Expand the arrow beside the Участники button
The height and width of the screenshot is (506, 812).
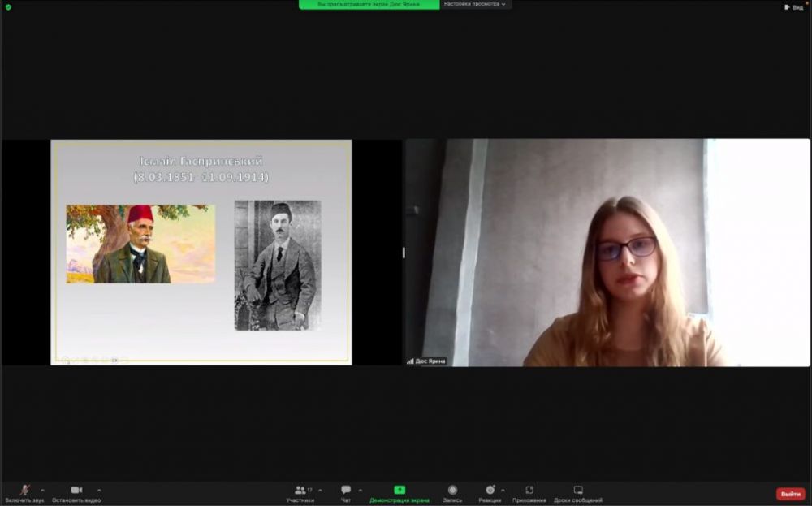pyautogui.click(x=320, y=490)
